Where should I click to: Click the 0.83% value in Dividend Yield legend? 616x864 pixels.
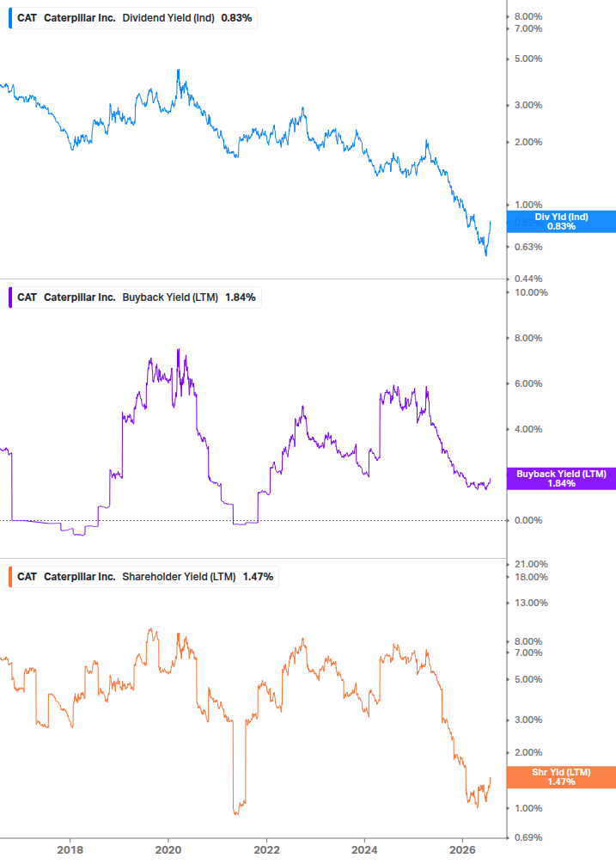tap(237, 18)
